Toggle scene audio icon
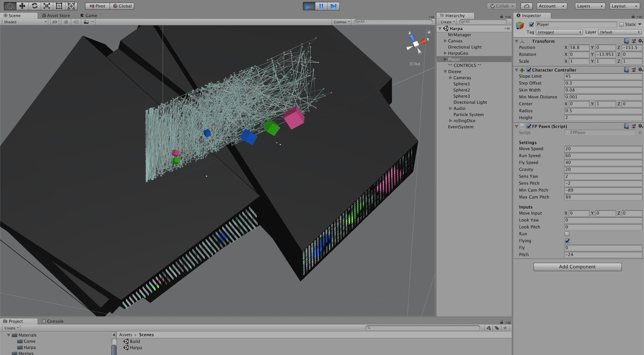Viewport: 644px width, 355px height. (x=76, y=22)
